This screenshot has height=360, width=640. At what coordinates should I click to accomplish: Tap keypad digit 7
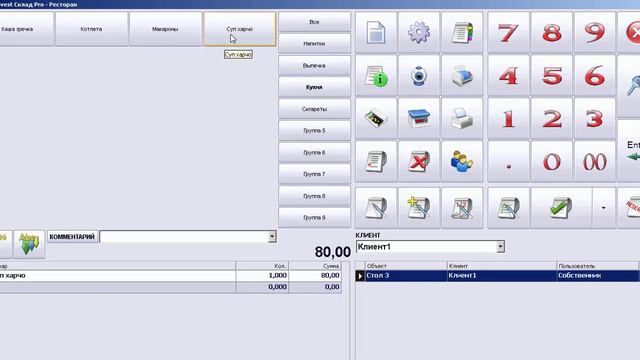(x=509, y=32)
